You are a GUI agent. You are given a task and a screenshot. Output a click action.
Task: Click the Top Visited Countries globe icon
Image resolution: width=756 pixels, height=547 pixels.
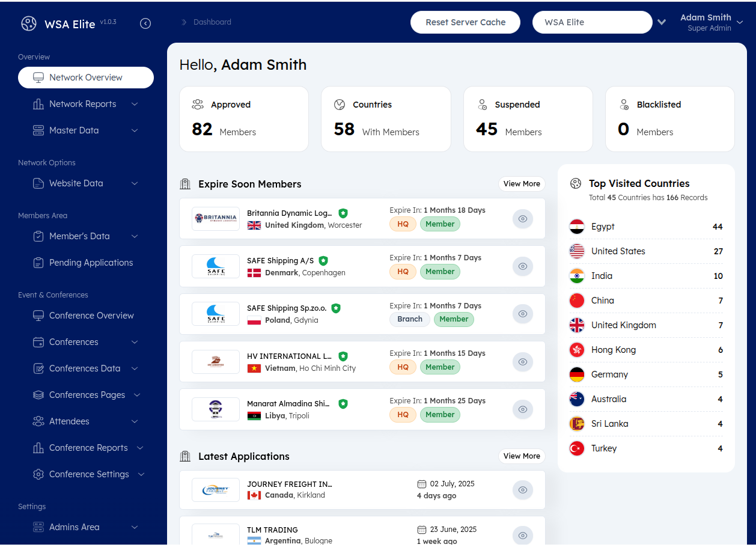point(576,183)
